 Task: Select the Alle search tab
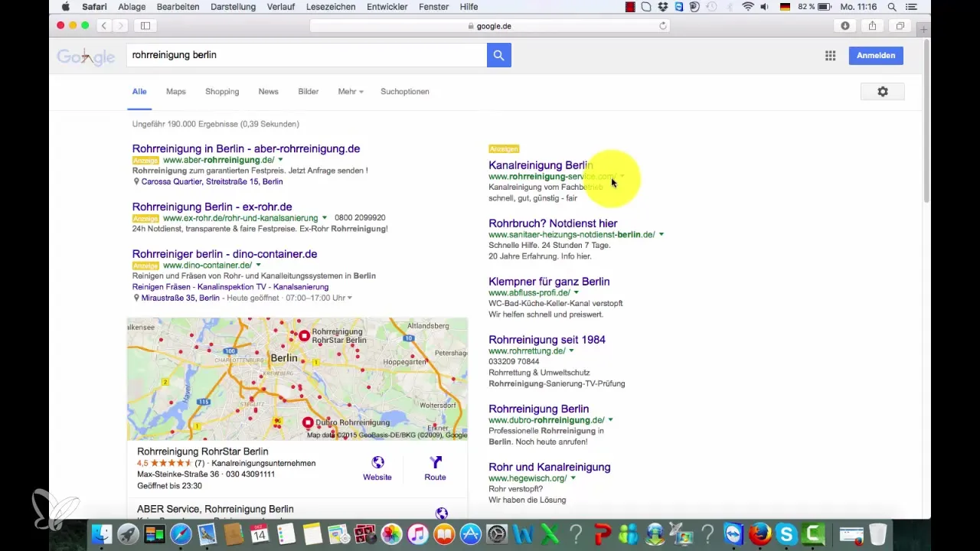[139, 91]
